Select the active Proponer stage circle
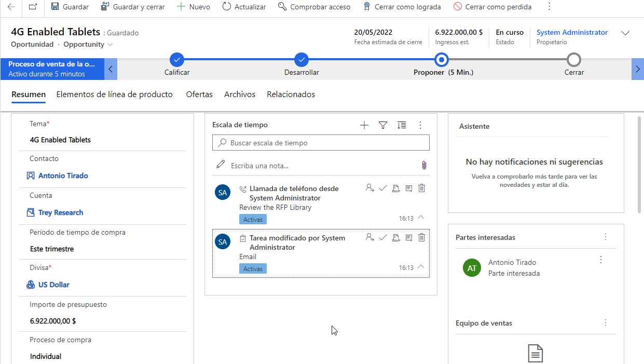644x364 pixels. coord(442,59)
